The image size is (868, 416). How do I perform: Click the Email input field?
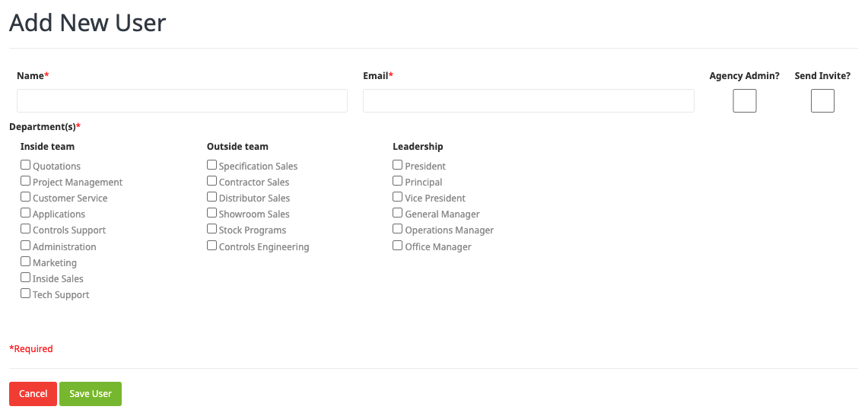coord(528,100)
